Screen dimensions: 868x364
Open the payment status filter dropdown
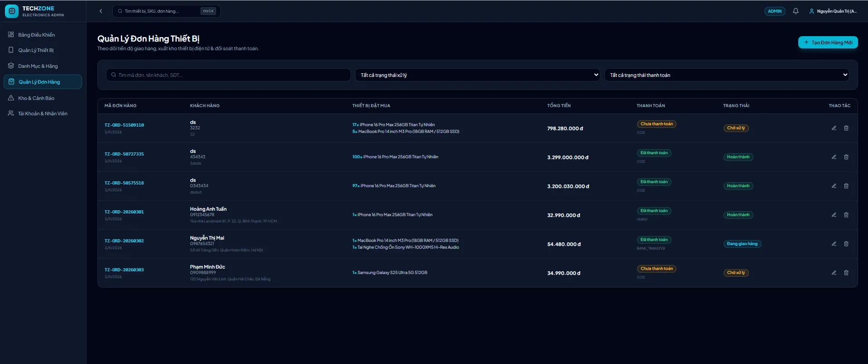click(x=727, y=75)
